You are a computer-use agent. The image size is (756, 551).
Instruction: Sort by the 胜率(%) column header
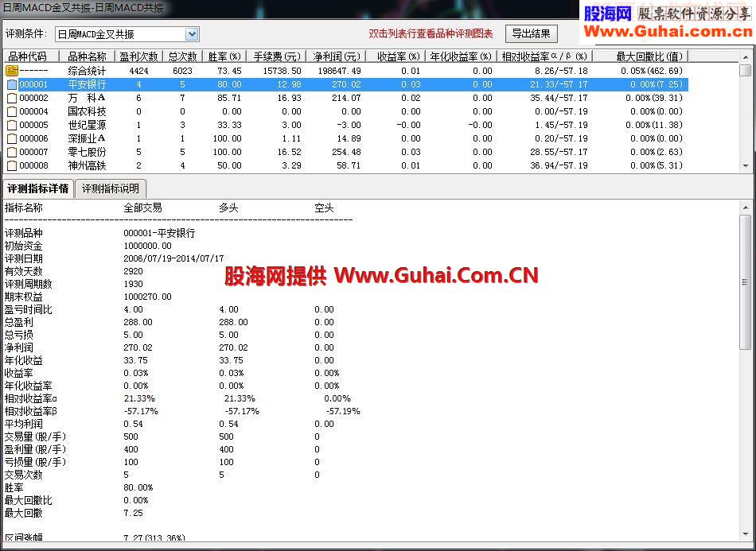click(224, 56)
